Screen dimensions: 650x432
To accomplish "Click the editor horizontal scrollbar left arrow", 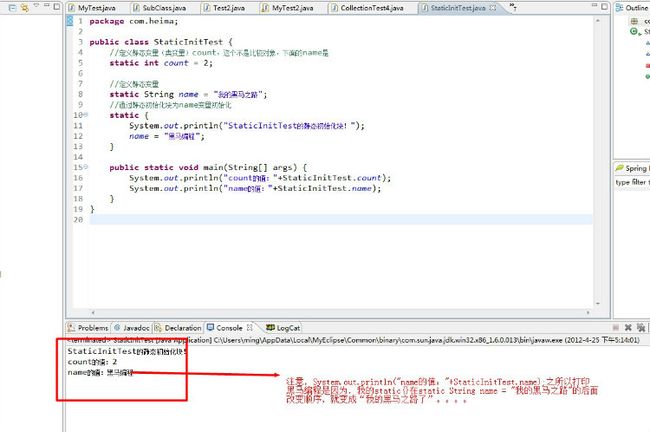I will coord(93,313).
